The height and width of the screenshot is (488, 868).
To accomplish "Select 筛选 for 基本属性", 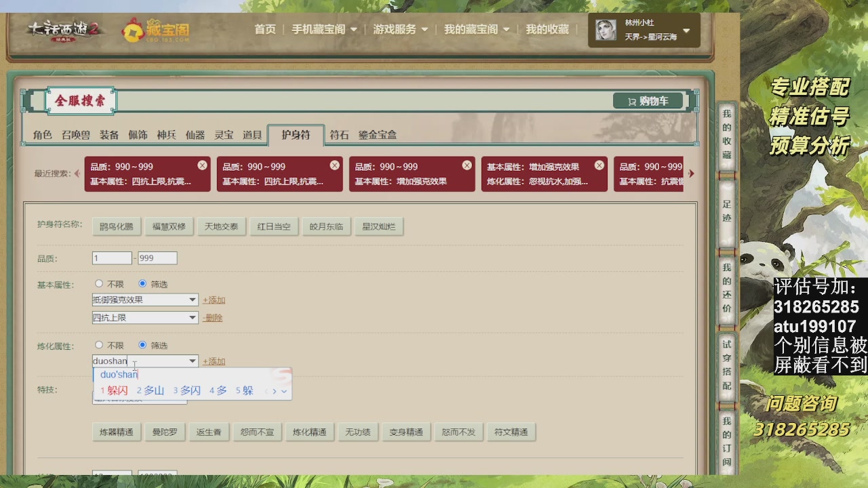I will 142,283.
